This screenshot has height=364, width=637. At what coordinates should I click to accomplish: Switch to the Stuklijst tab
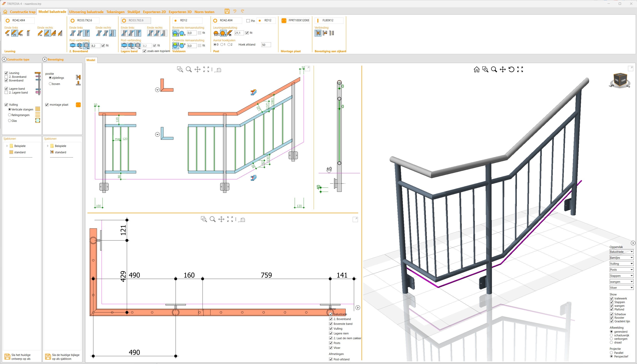pos(133,12)
